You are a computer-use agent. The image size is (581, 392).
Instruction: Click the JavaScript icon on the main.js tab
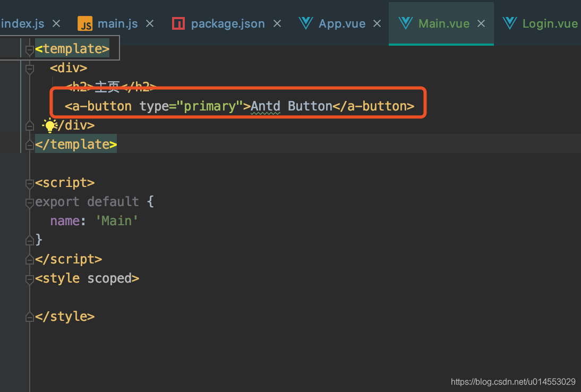tap(86, 23)
